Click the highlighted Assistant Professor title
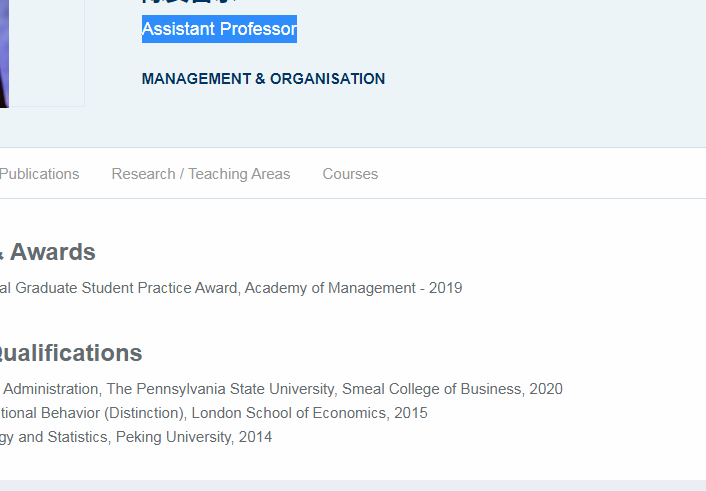Screen dimensions: 706x491 (x=219, y=29)
